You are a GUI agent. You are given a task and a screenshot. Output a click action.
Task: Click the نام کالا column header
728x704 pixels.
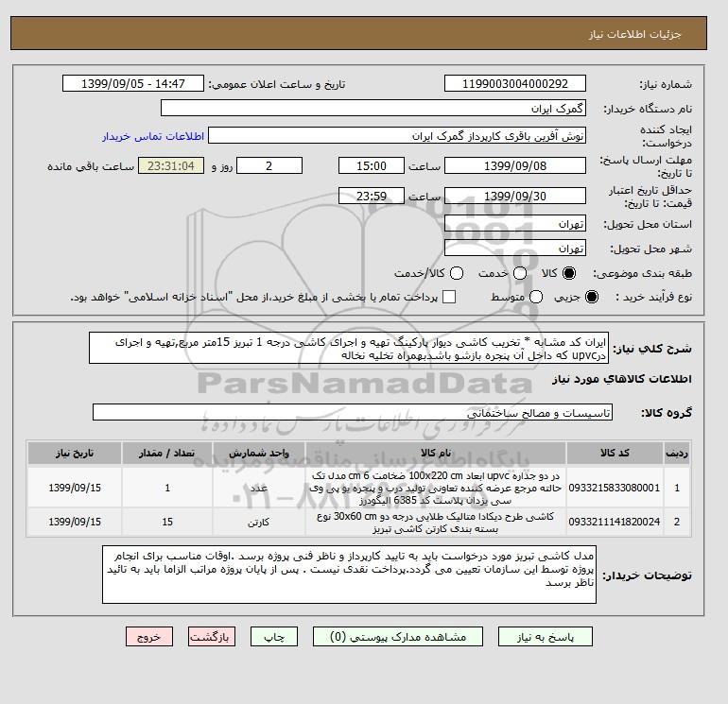436,453
